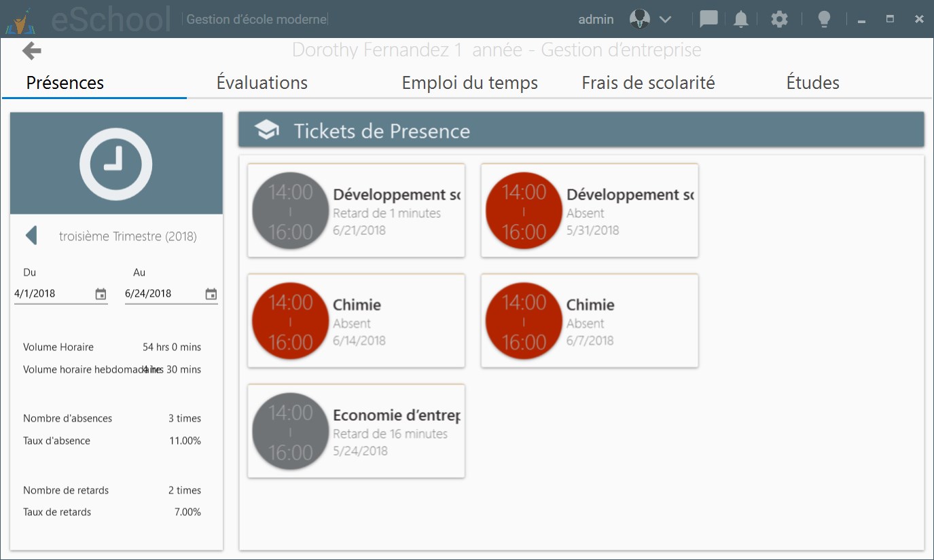
Task: Switch to the Présences tab
Action: [65, 83]
